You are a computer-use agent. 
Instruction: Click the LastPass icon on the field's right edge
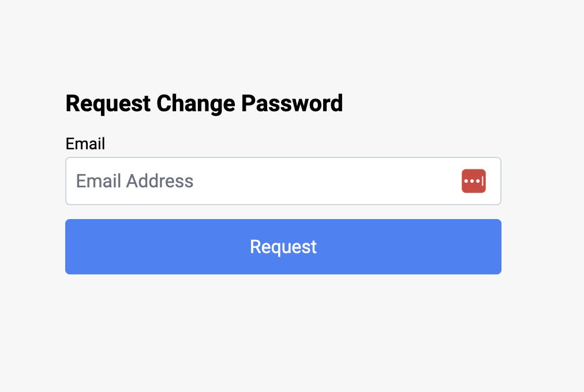click(473, 180)
